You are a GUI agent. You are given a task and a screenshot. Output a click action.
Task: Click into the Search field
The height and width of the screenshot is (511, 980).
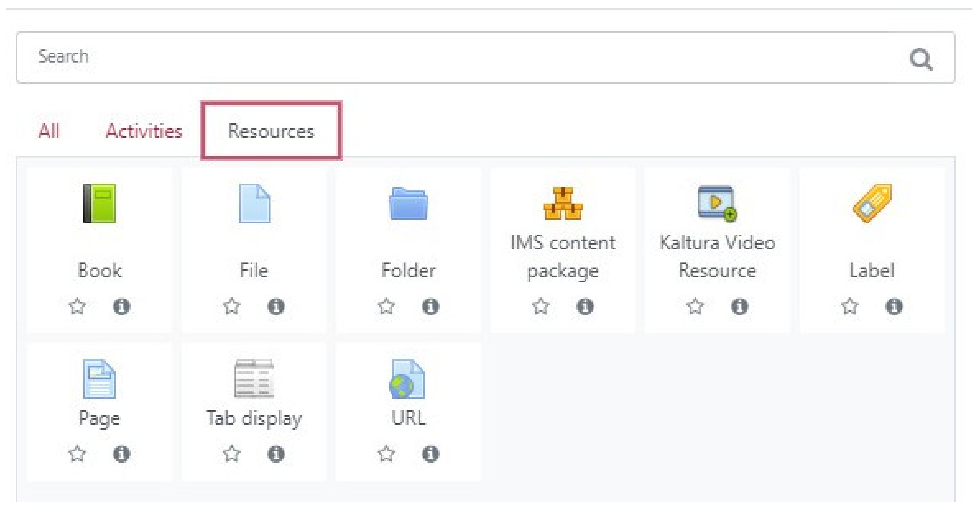(457, 57)
